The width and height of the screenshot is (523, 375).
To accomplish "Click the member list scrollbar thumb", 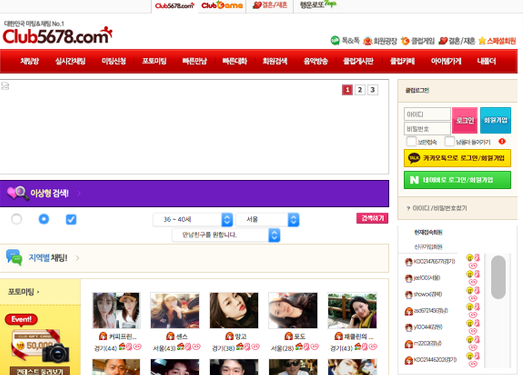I will 498,277.
